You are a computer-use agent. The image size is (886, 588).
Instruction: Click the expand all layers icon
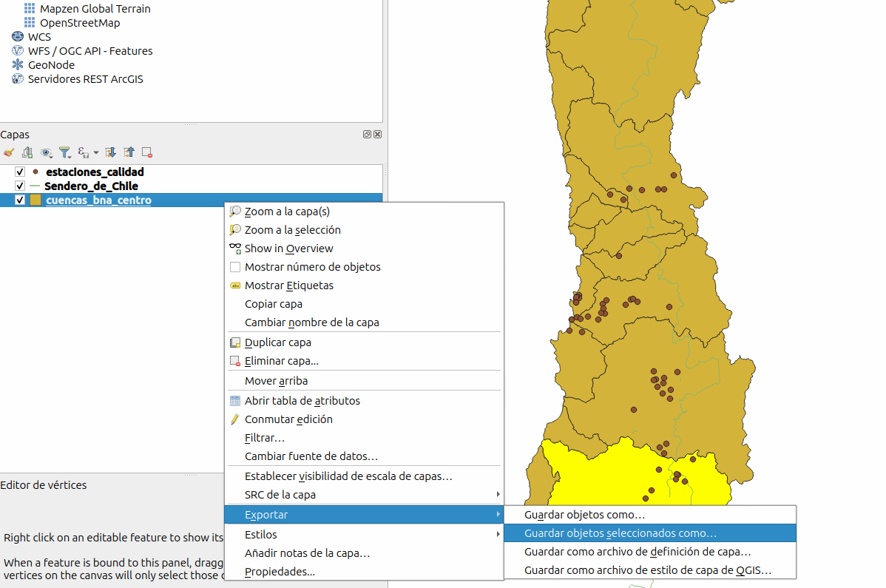click(111, 152)
